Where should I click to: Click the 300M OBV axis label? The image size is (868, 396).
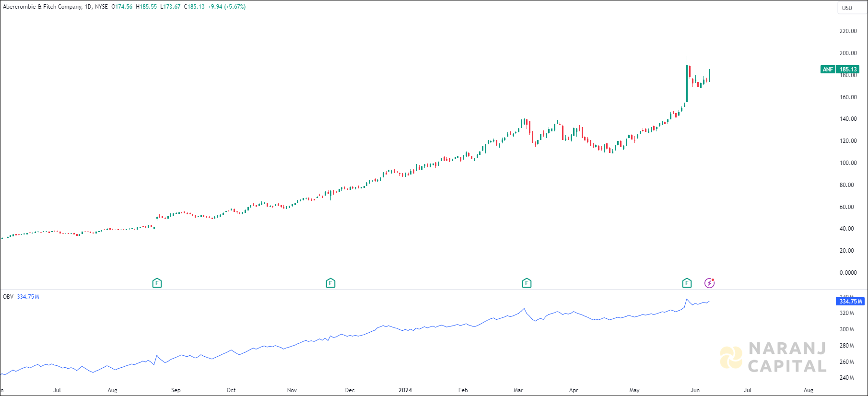pyautogui.click(x=846, y=329)
